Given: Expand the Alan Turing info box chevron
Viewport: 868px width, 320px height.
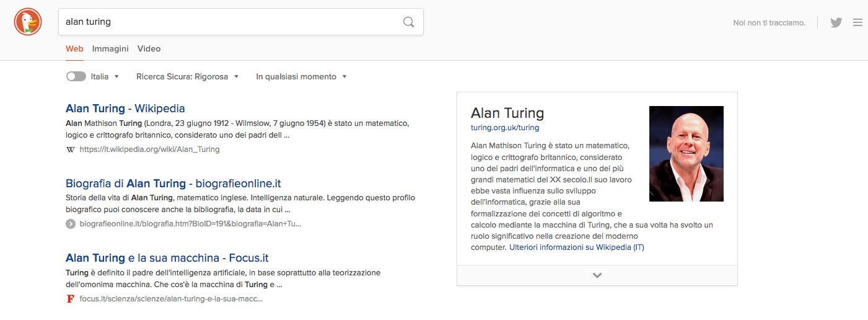Looking at the screenshot, I should click(x=597, y=275).
